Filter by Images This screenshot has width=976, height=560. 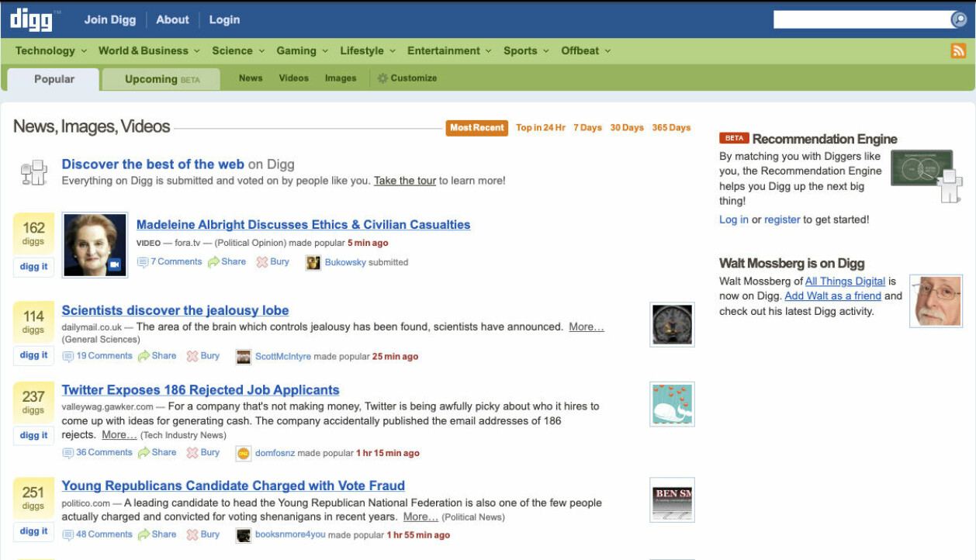coord(341,78)
